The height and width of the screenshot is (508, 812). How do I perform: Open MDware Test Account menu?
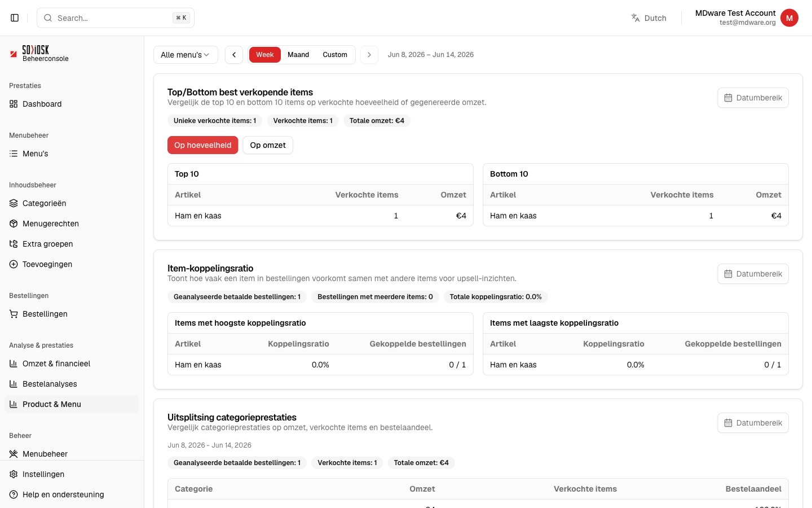747,18
